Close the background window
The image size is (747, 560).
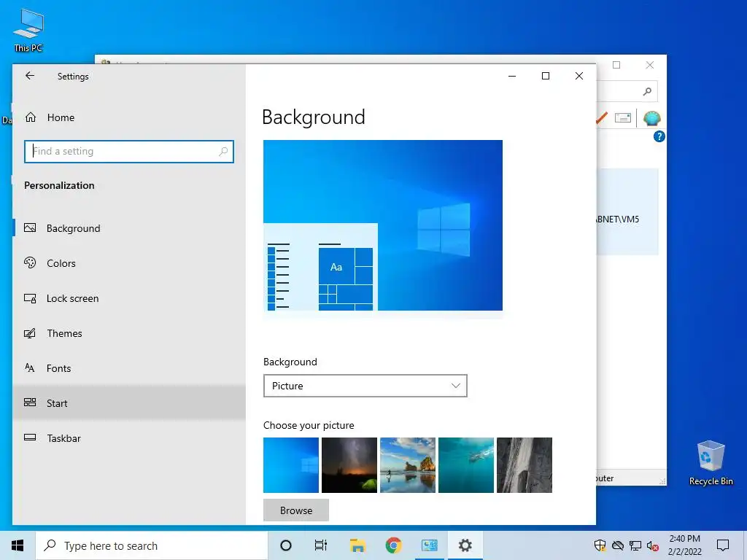point(650,65)
